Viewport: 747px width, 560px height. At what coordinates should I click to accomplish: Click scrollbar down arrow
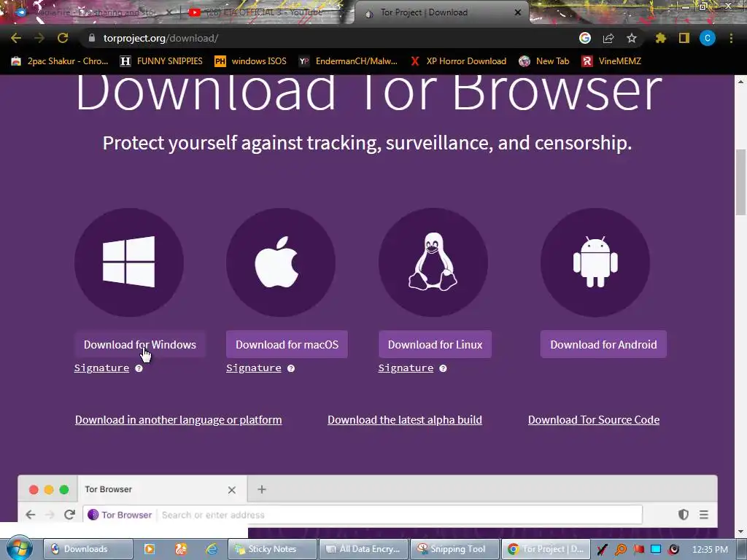tap(741, 532)
